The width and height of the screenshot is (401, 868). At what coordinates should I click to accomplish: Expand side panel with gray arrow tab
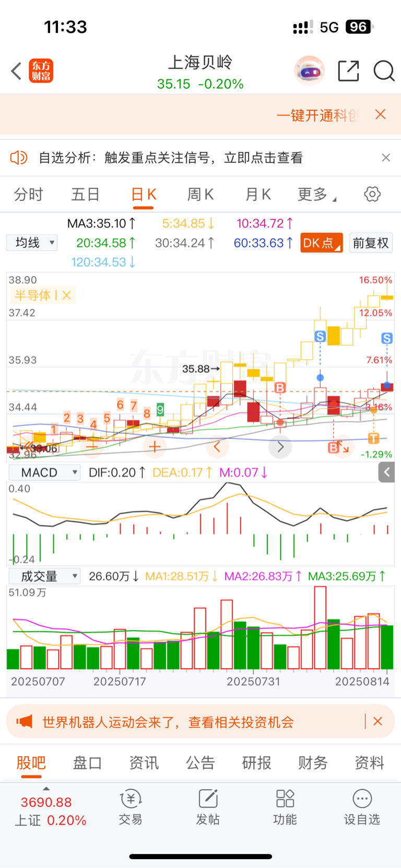[386, 472]
